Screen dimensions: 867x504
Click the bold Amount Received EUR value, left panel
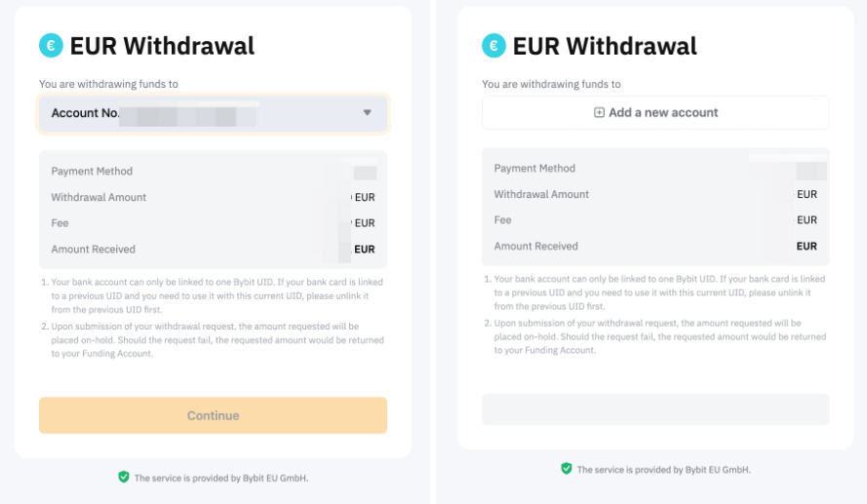point(365,250)
